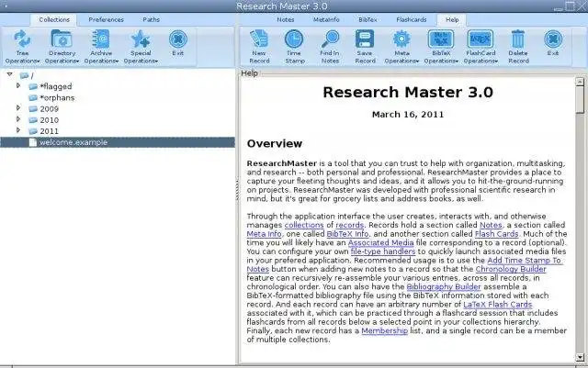Open the Chronology Builder link
The image size is (588, 368).
tap(511, 270)
